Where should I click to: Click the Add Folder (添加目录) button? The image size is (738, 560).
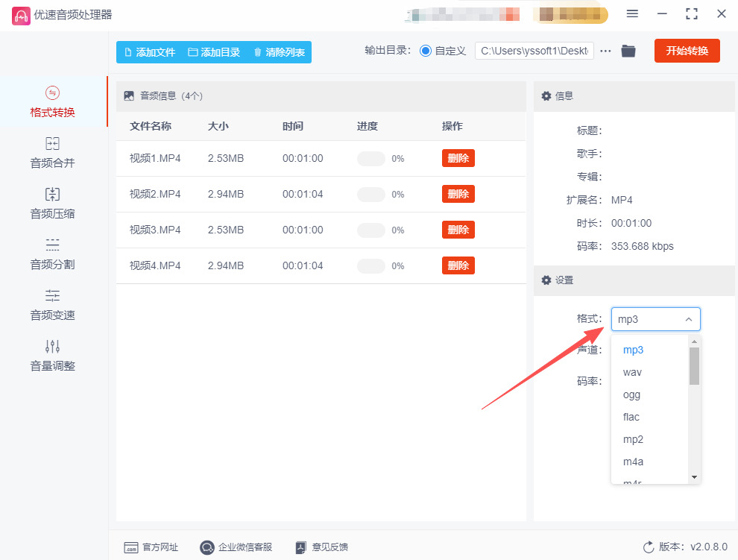(x=214, y=52)
